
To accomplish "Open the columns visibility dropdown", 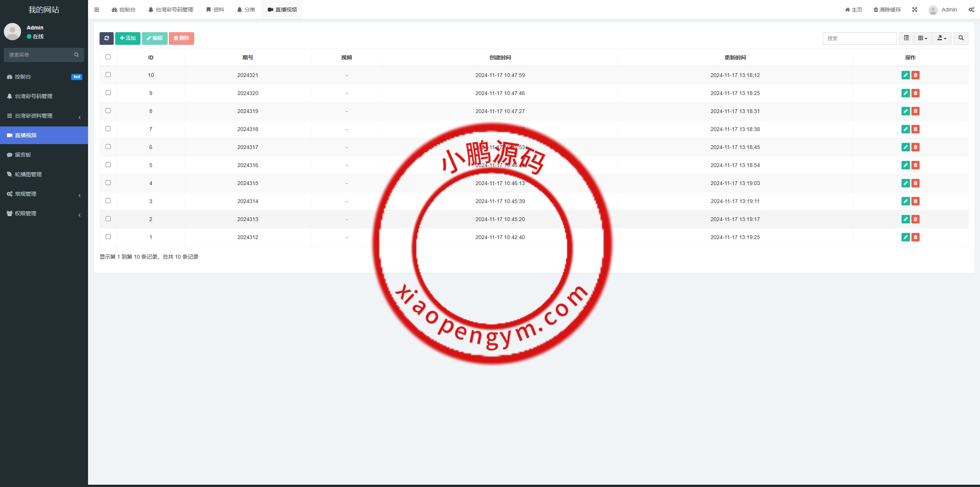I will (x=923, y=38).
